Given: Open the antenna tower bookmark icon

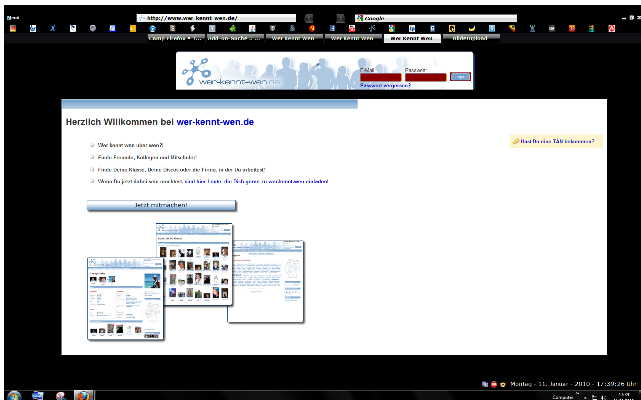Looking at the screenshot, I should (x=532, y=28).
